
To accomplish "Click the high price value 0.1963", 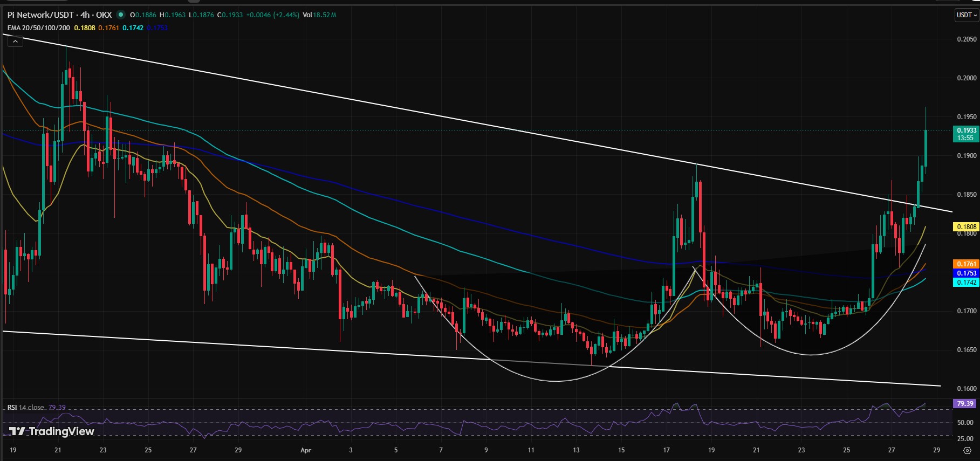I will (175, 15).
